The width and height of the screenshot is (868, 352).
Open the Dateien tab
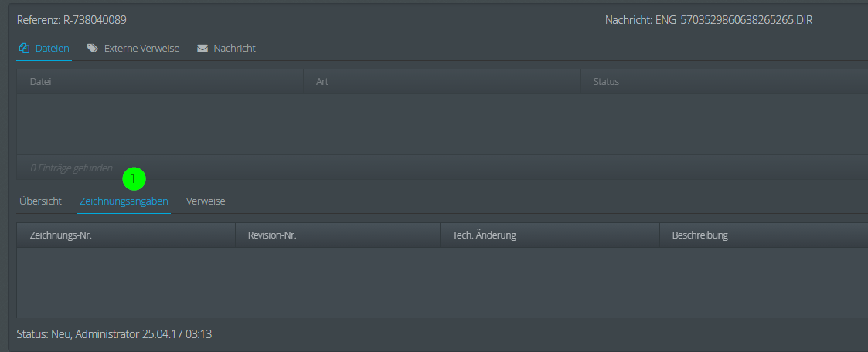coord(44,48)
